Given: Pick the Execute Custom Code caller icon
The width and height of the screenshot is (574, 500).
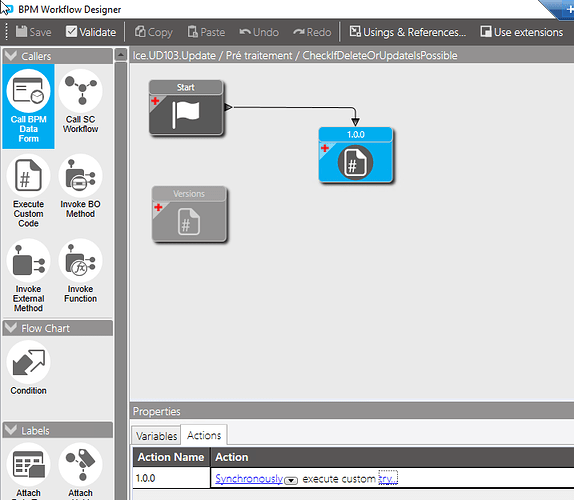Looking at the screenshot, I should point(28,176).
